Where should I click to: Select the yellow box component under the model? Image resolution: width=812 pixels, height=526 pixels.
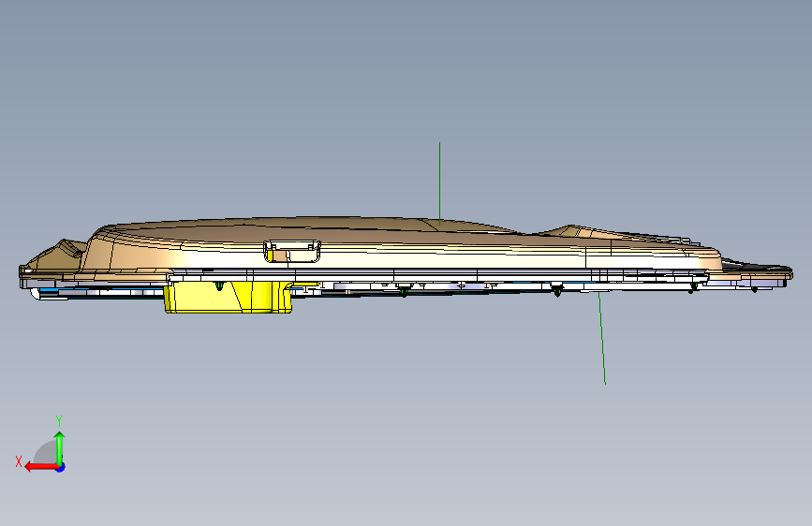pos(229,298)
